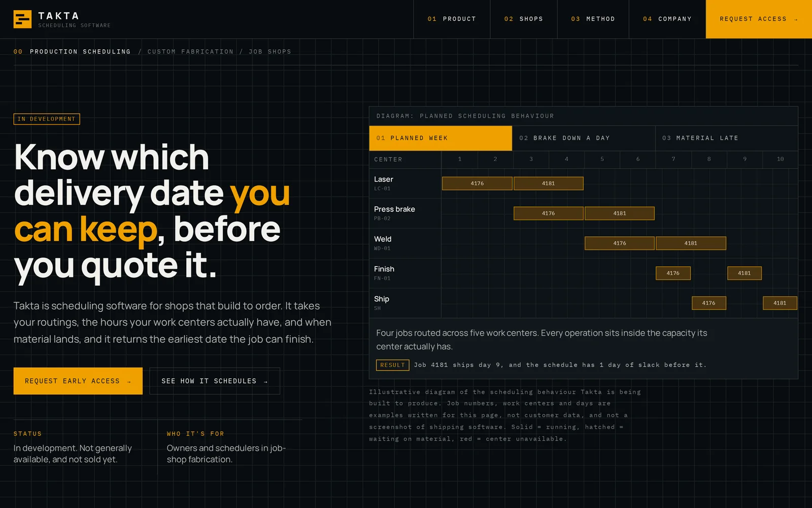Click See How It Schedules button
812x508 pixels.
click(x=215, y=381)
